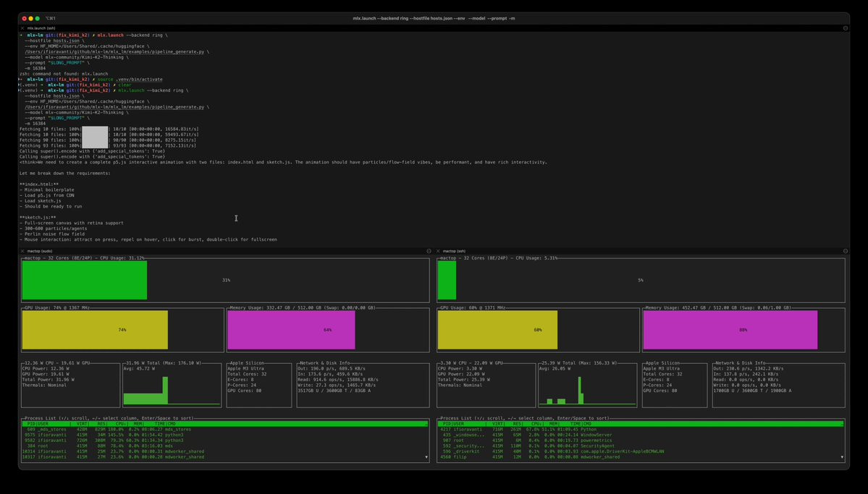Click the 25.39 W Total power chart
Viewport: 868px width, 494px height.
[587, 387]
